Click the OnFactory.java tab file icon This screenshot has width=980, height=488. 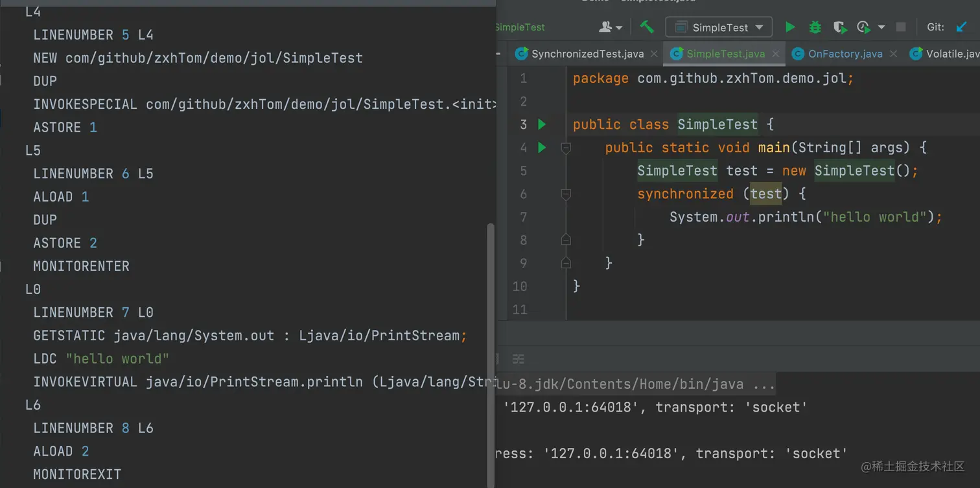click(x=798, y=54)
